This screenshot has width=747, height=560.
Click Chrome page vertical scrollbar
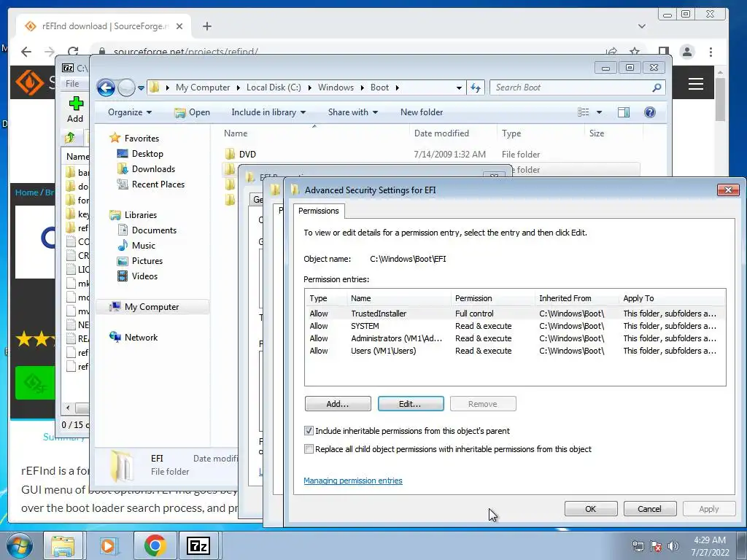click(x=720, y=99)
